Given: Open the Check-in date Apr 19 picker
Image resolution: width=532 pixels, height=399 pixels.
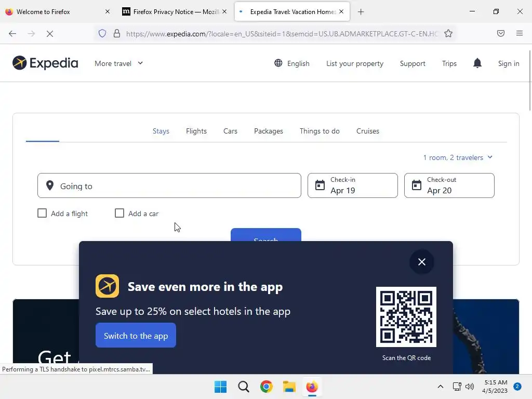Looking at the screenshot, I should pyautogui.click(x=353, y=185).
